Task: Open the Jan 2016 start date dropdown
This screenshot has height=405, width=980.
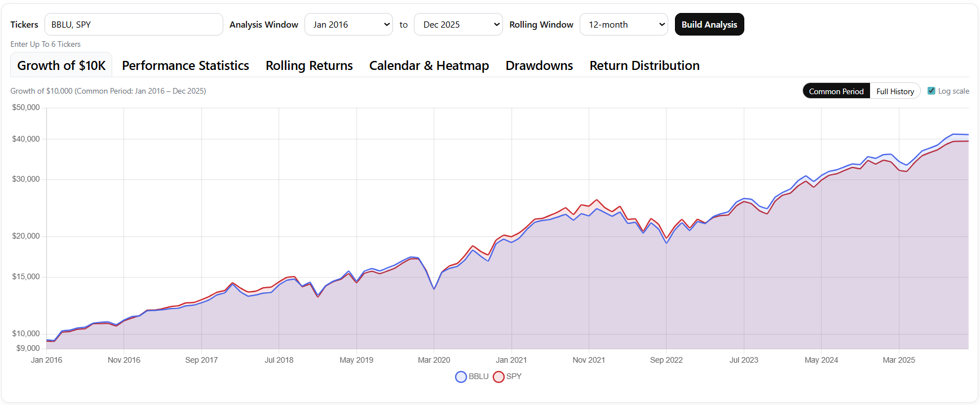Action: pyautogui.click(x=348, y=24)
